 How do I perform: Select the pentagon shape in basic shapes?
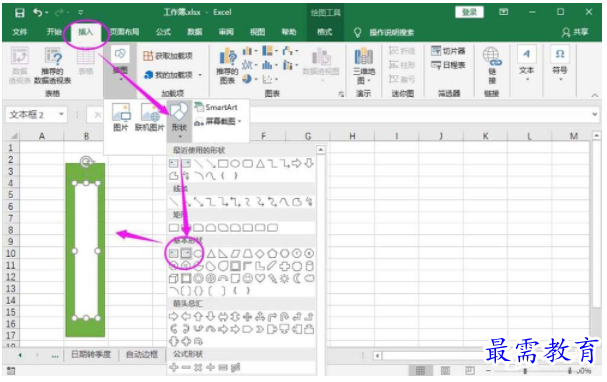click(x=272, y=254)
